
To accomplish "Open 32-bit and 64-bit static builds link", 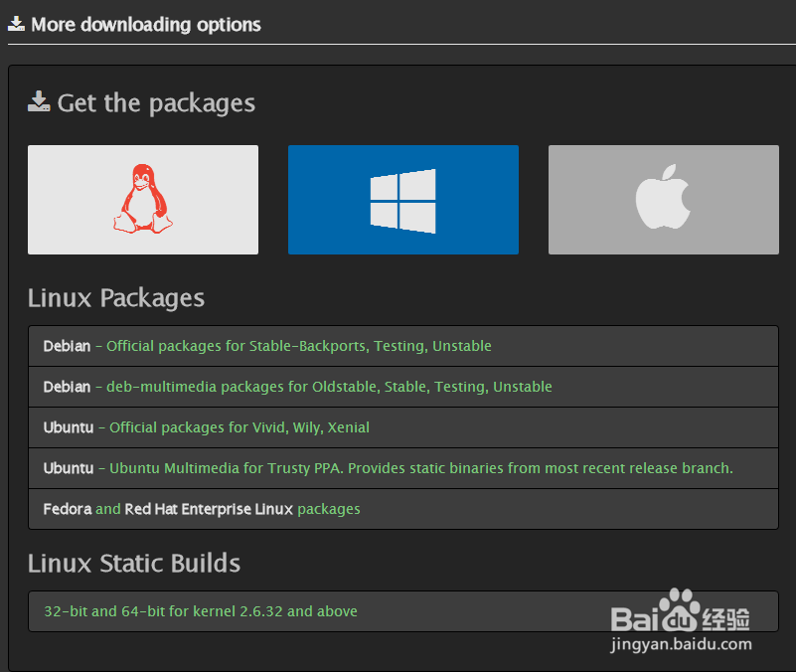I will pyautogui.click(x=403, y=611).
